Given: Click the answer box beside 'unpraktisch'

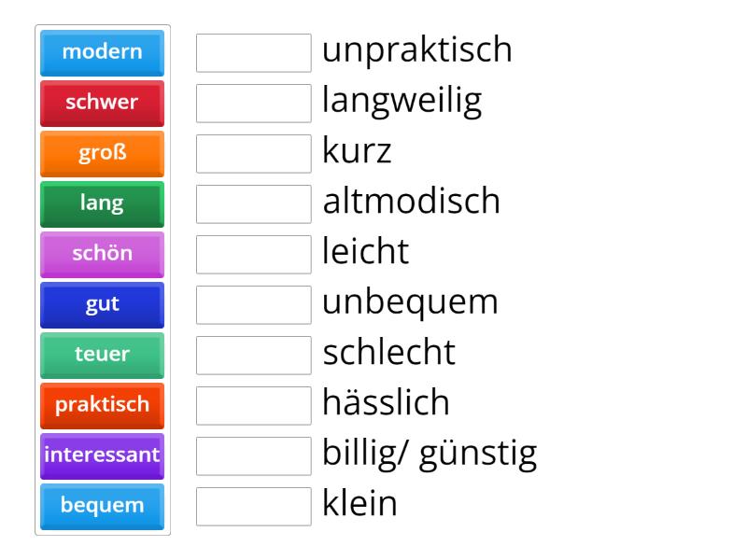Looking at the screenshot, I should [254, 53].
